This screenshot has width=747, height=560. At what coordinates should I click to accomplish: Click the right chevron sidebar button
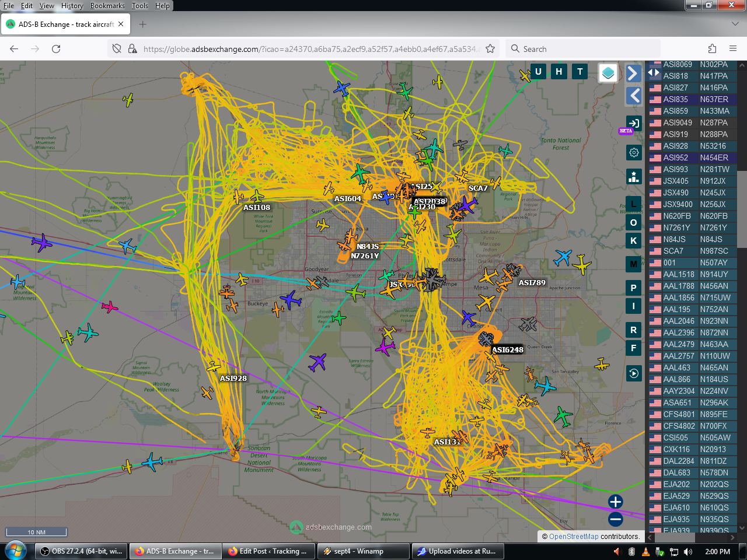(x=633, y=73)
